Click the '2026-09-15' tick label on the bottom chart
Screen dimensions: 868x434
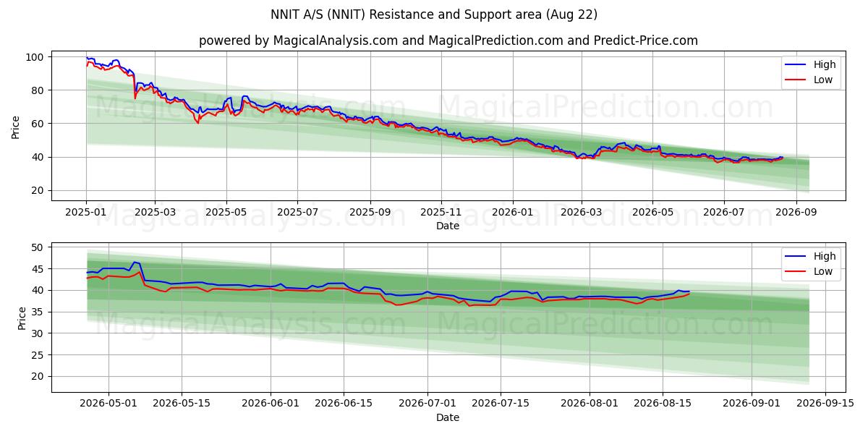point(824,404)
